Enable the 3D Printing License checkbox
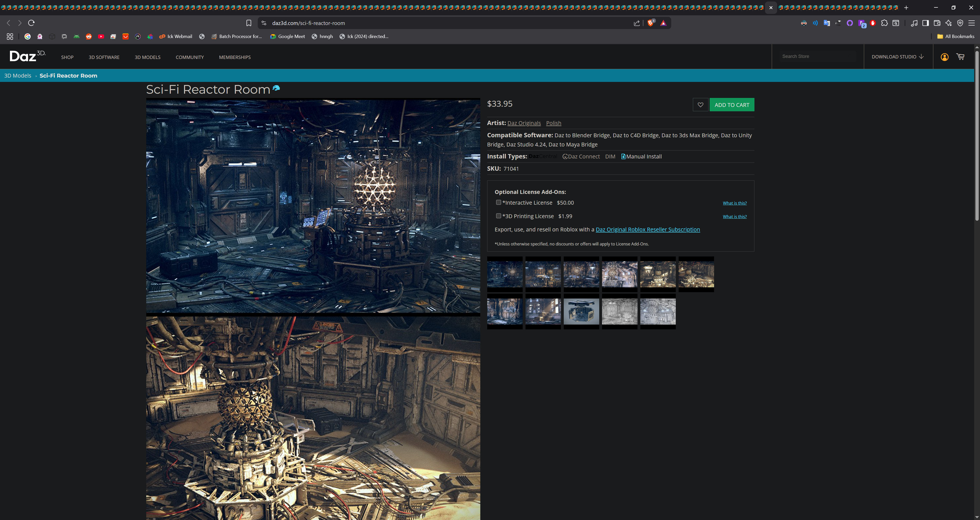980x520 pixels. pyautogui.click(x=498, y=216)
